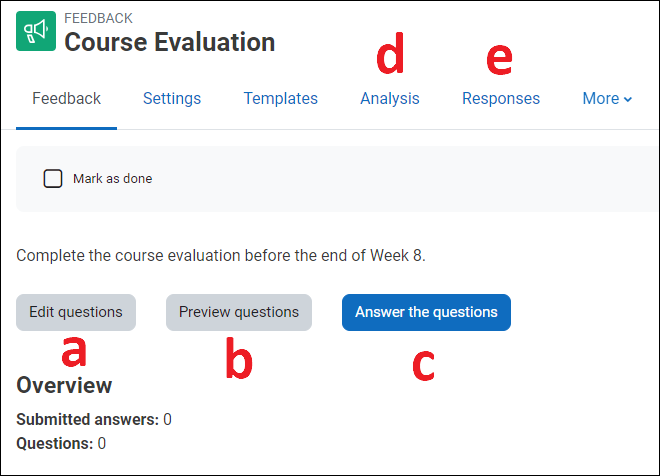
Task: Click the green Feedback megaphone icon
Action: pyautogui.click(x=36, y=32)
